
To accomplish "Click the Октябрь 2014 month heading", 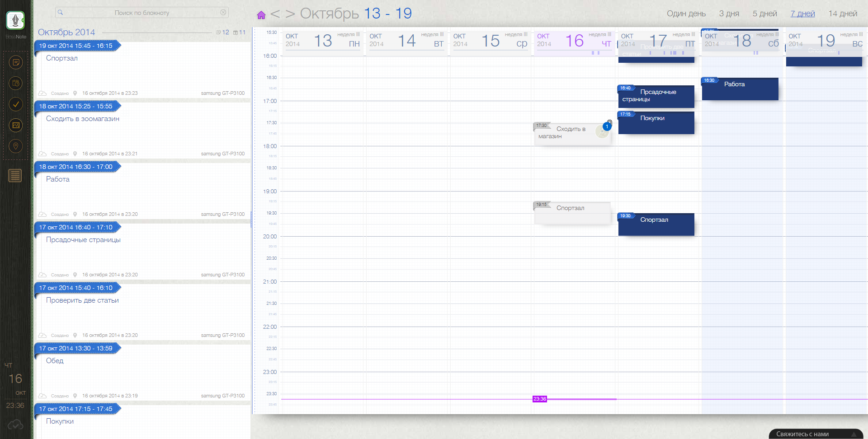I will pos(66,32).
